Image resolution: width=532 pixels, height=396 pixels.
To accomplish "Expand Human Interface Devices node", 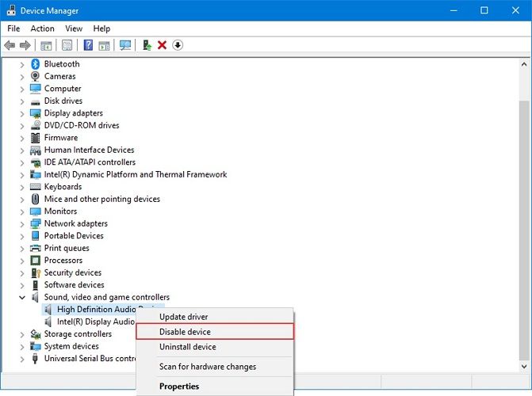I will [x=22, y=150].
